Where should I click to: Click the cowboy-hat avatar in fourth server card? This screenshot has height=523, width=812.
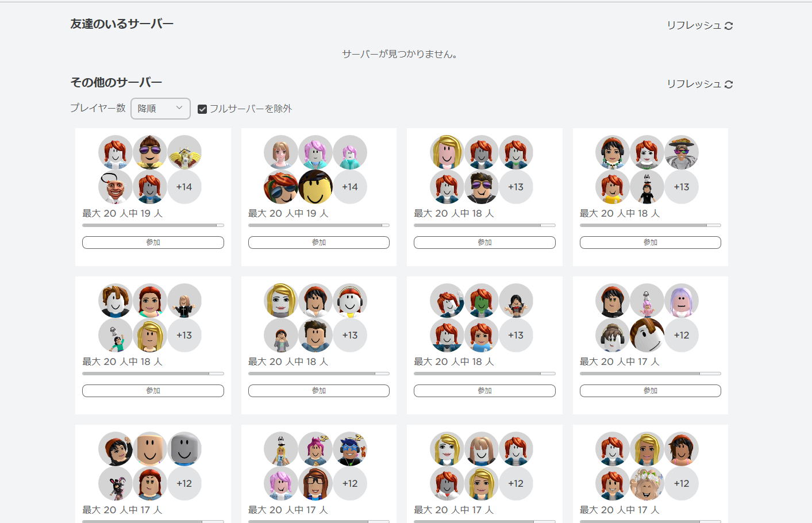[x=682, y=152]
